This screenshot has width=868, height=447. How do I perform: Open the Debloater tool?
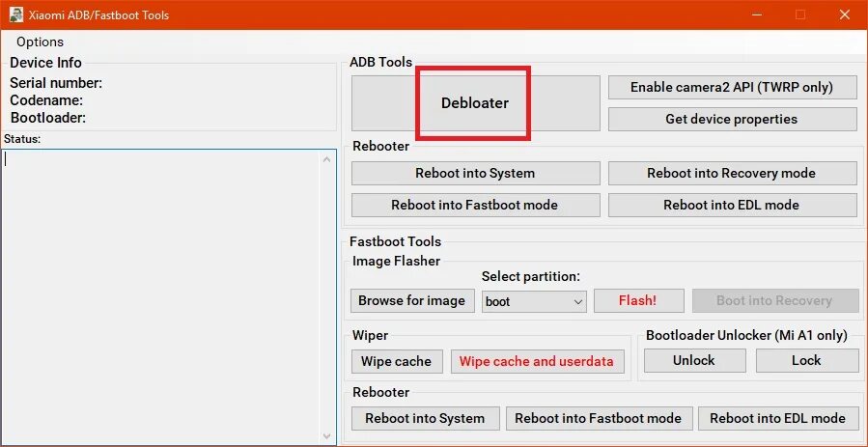(x=475, y=103)
